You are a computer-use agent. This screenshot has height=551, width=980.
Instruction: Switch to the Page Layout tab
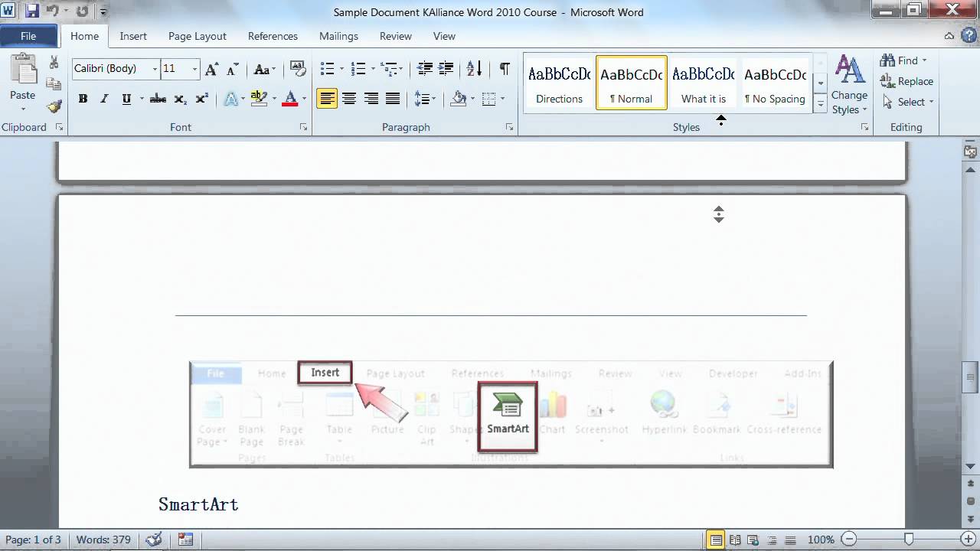198,36
